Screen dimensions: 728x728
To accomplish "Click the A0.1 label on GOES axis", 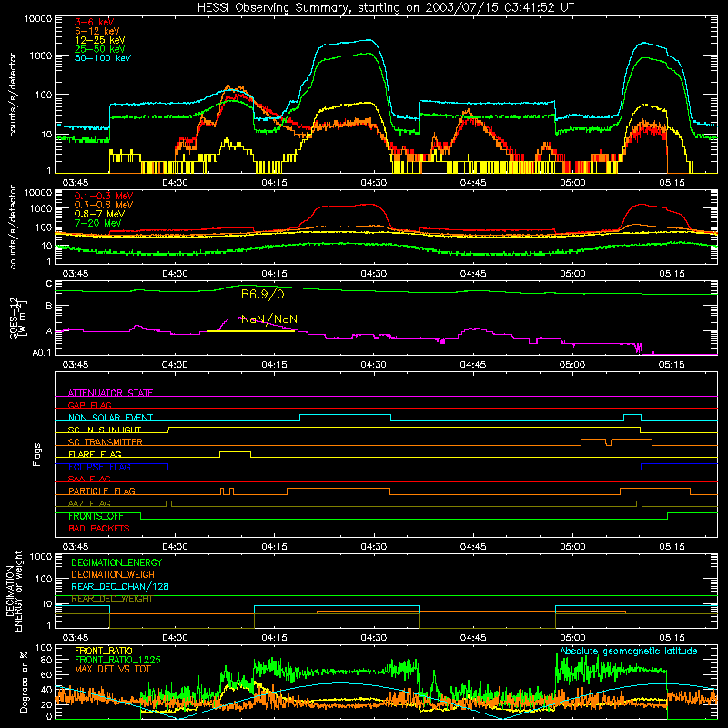I will pos(42,352).
